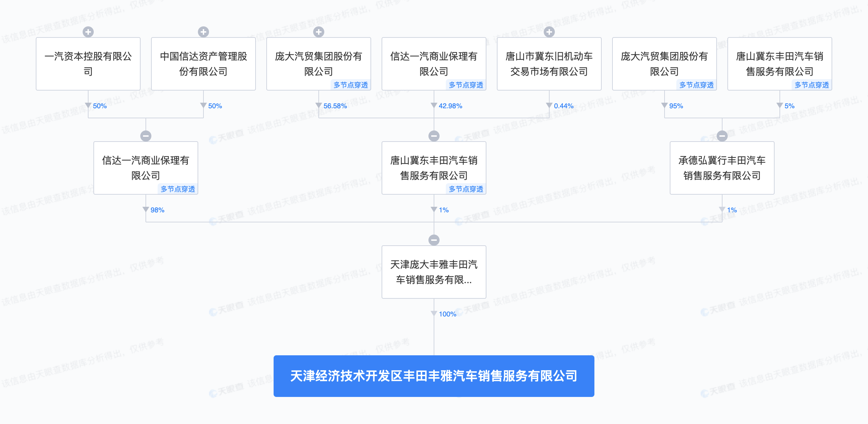The height and width of the screenshot is (424, 868).
Task: Collapse branch above middle-row 唐山冀东丰田汽车销售 node
Action: (x=434, y=136)
